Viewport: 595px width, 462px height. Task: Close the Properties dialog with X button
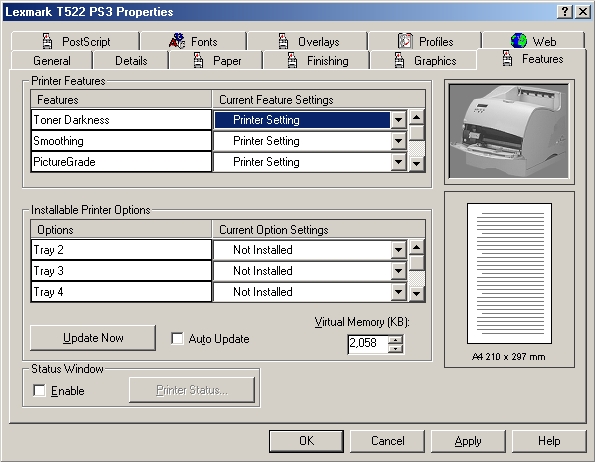[x=582, y=12]
